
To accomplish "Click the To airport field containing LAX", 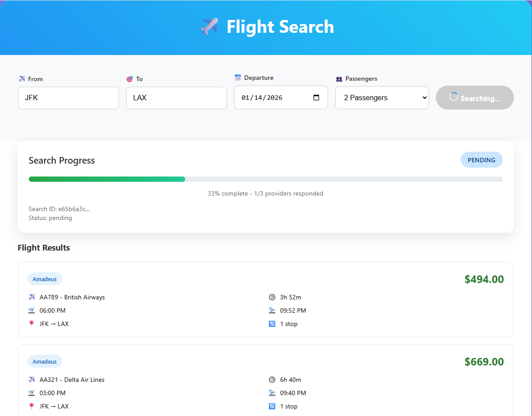I will coord(176,98).
